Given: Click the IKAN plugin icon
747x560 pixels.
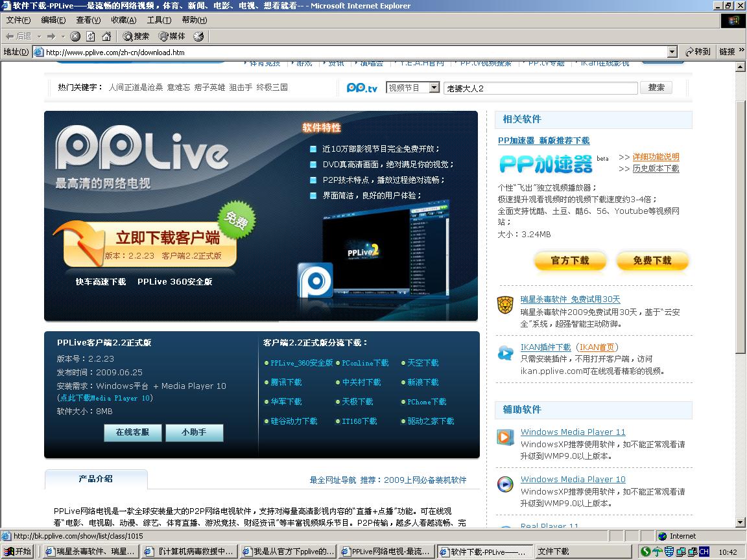Looking at the screenshot, I should 505,353.
